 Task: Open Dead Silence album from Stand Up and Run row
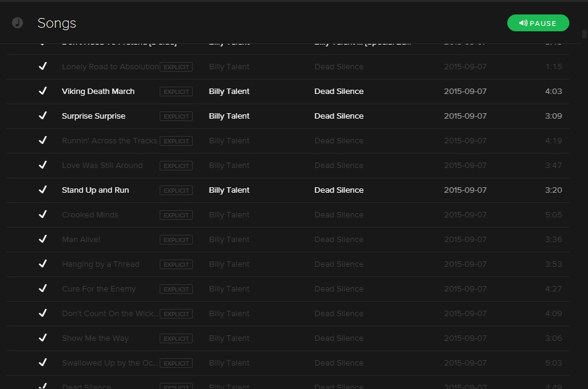pos(339,190)
